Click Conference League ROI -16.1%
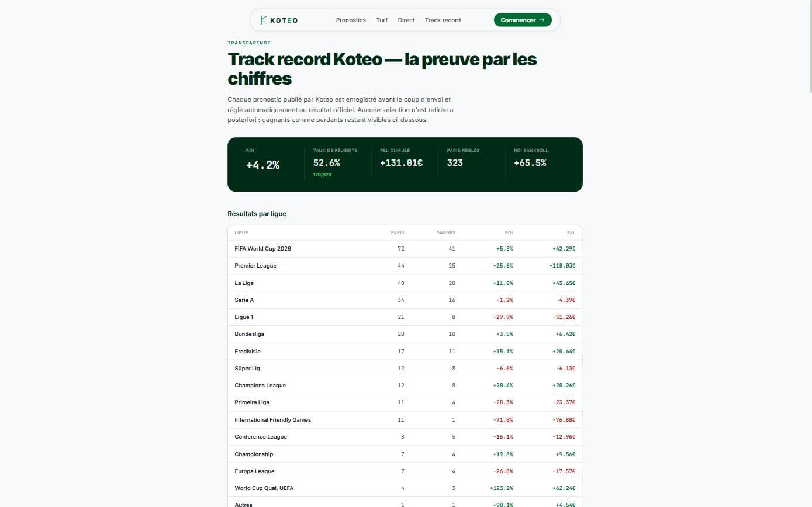 pyautogui.click(x=502, y=437)
